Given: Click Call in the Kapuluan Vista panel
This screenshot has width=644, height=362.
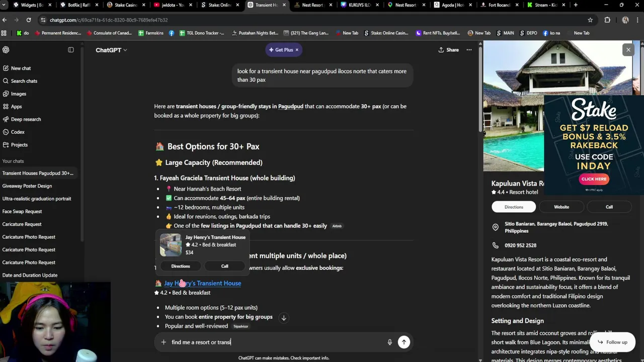Looking at the screenshot, I should 609,207.
